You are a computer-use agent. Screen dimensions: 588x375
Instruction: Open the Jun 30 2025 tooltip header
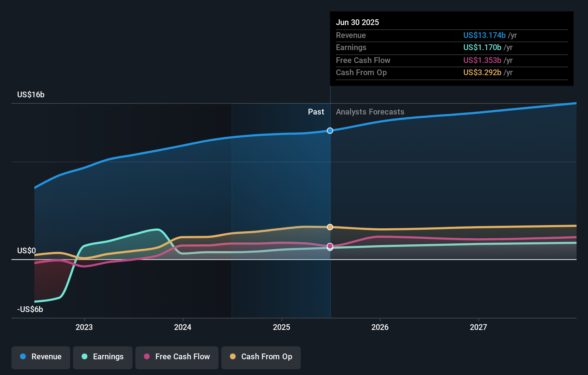(357, 22)
